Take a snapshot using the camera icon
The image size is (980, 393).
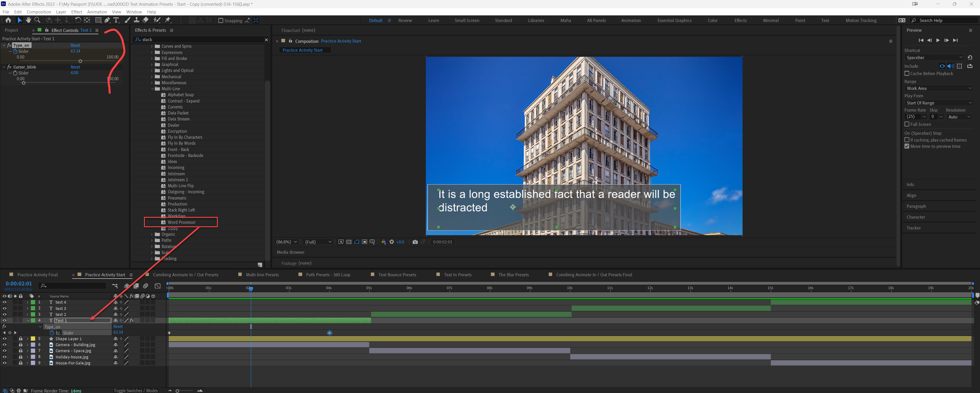415,242
